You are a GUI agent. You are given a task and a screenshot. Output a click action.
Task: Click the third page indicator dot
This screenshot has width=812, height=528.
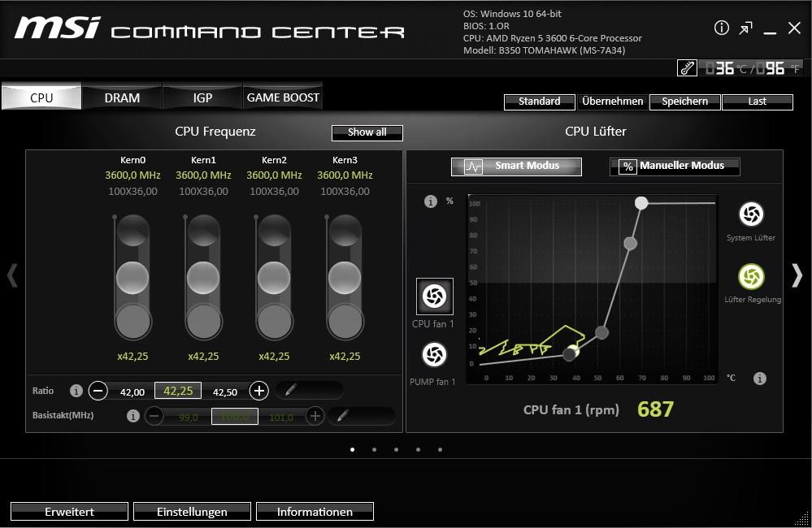[396, 449]
